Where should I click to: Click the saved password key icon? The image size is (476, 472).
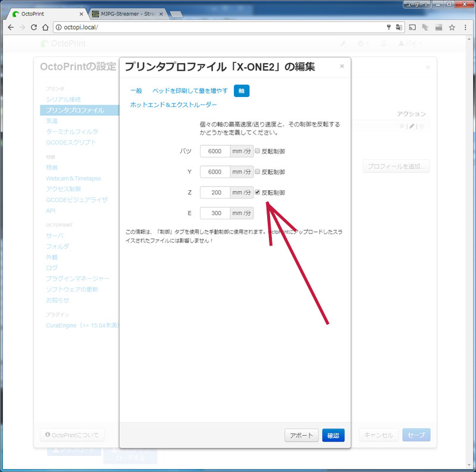(389, 27)
